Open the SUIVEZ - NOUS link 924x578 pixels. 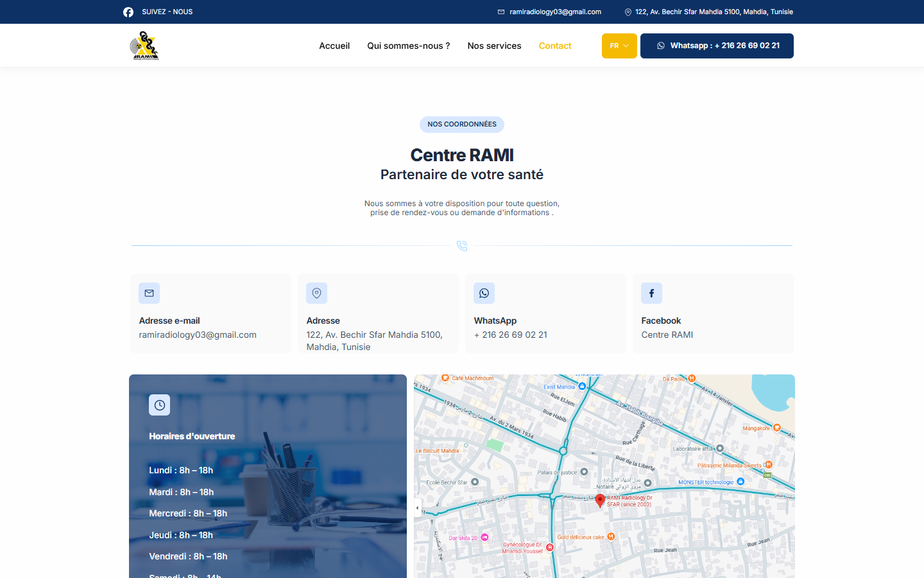[167, 12]
